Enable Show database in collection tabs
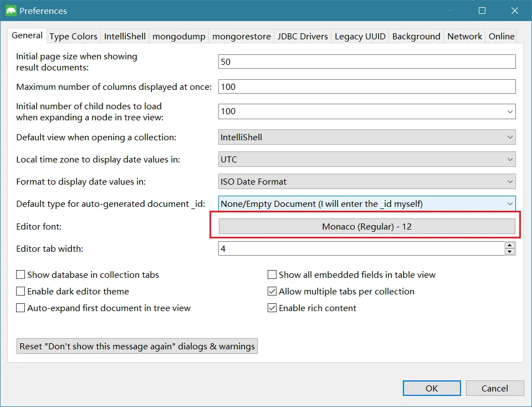Image resolution: width=532 pixels, height=407 pixels. click(21, 274)
